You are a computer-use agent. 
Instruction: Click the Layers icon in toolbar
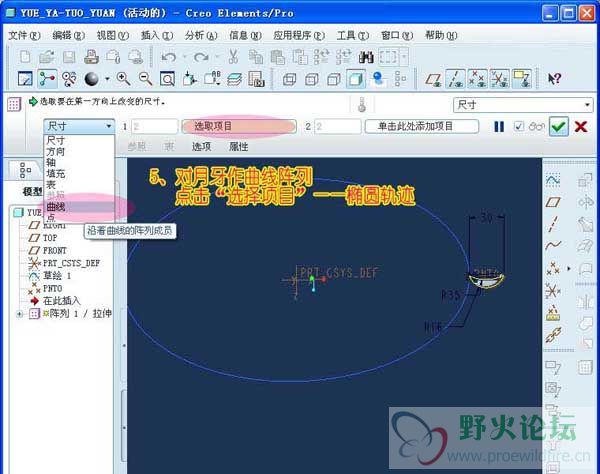234,79
